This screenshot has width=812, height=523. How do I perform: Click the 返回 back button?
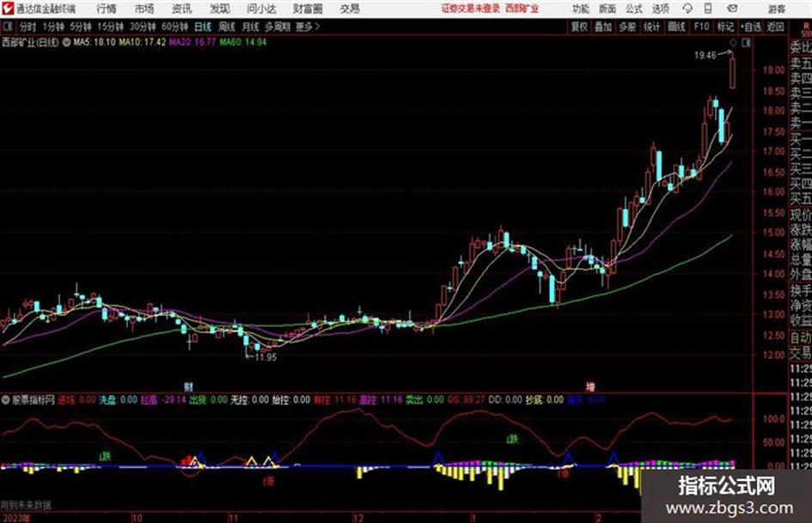[775, 27]
